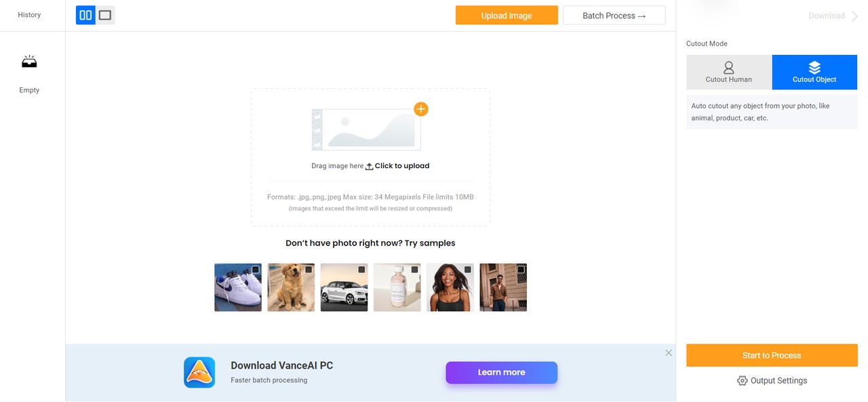This screenshot has height=402, width=868.
Task: Click Start to Process button
Action: click(772, 355)
